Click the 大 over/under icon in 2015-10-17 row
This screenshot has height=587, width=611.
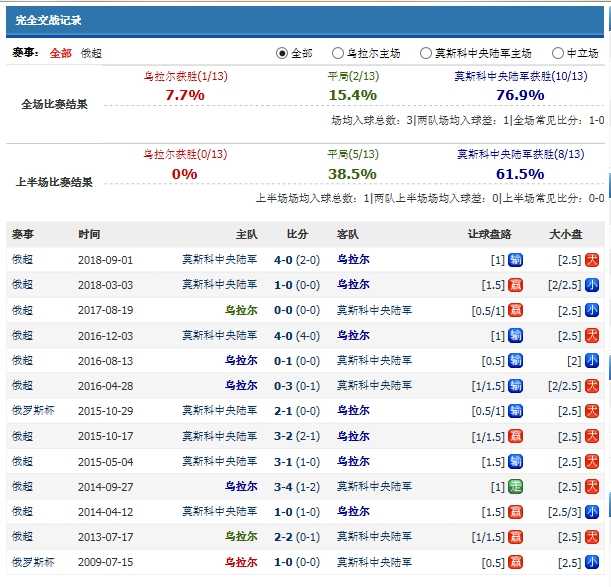click(592, 436)
